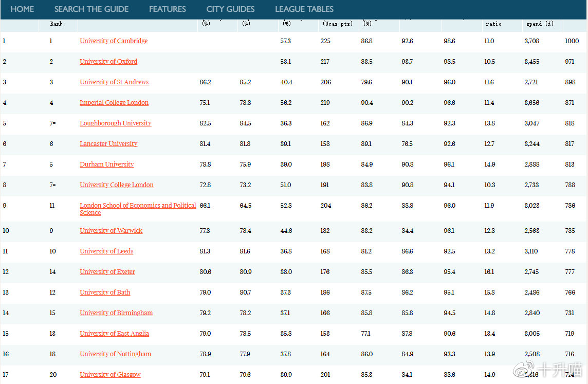Click St Andrews' total score 898
The width and height of the screenshot is (588, 384).
tap(570, 82)
